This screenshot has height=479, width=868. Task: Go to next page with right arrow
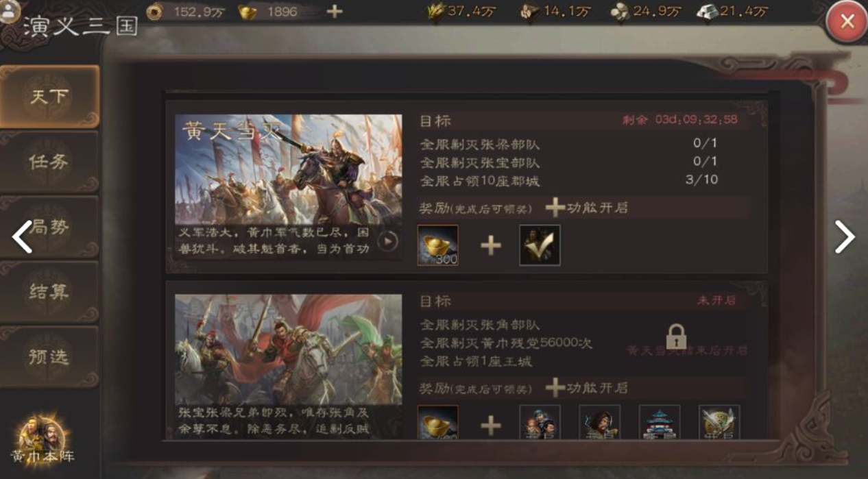(x=844, y=237)
